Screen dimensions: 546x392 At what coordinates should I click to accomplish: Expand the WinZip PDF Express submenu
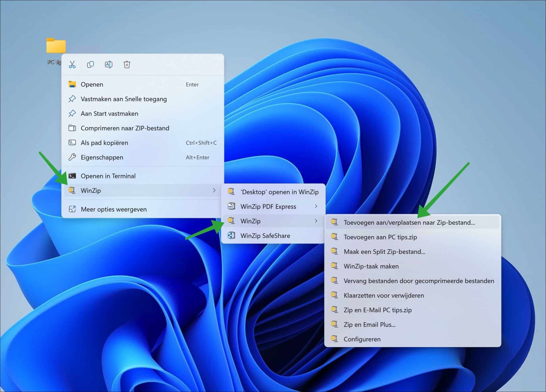point(316,206)
